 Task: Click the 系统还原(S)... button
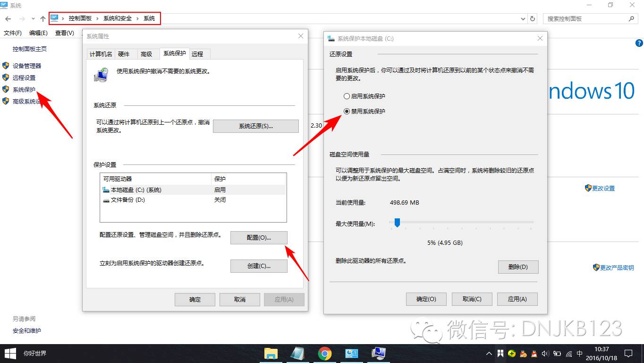[256, 126]
